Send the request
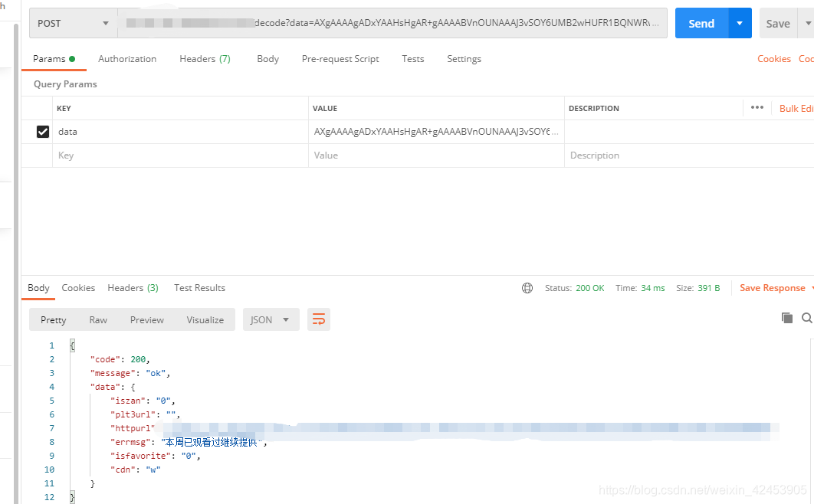The width and height of the screenshot is (814, 504). coord(701,23)
